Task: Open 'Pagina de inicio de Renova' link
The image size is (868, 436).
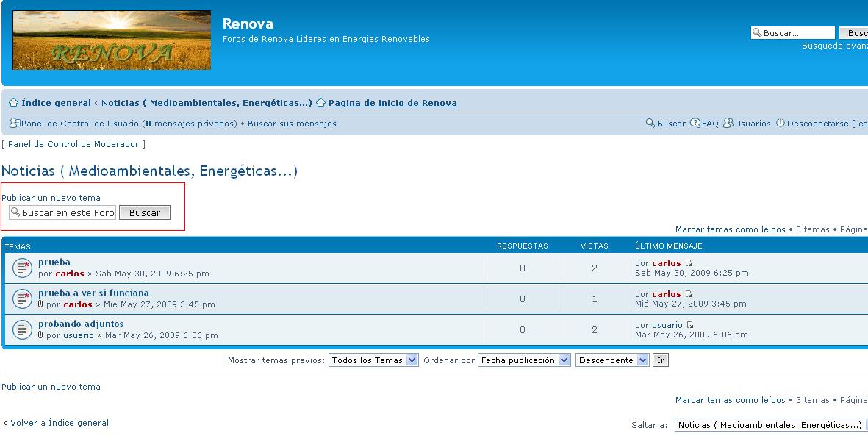Action: coord(392,103)
